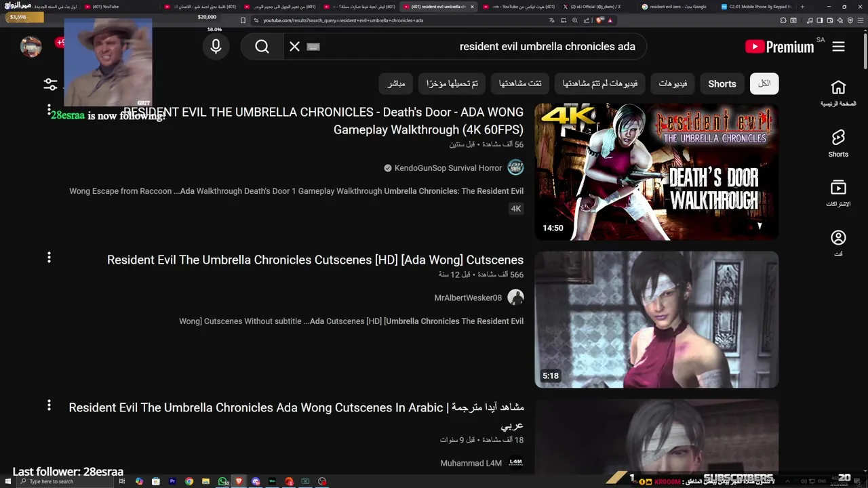Open options menu for Arabic cutscenes video
868x488 pixels.
49,405
